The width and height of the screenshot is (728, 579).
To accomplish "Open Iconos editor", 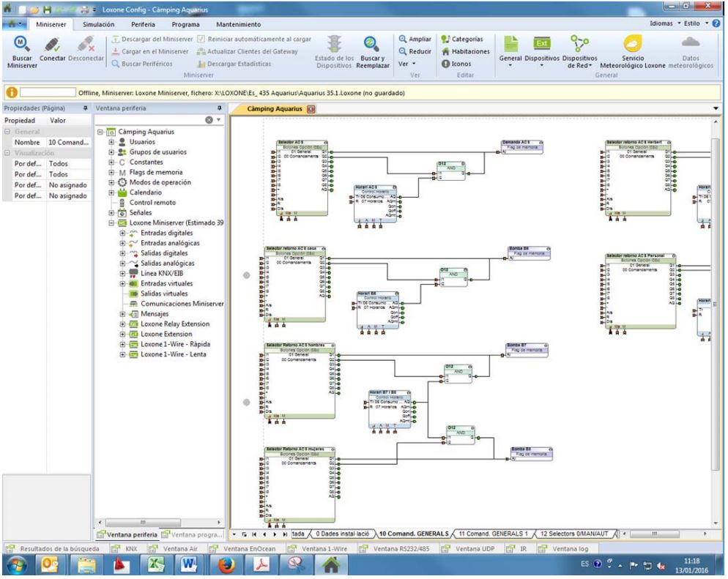I will tap(456, 64).
